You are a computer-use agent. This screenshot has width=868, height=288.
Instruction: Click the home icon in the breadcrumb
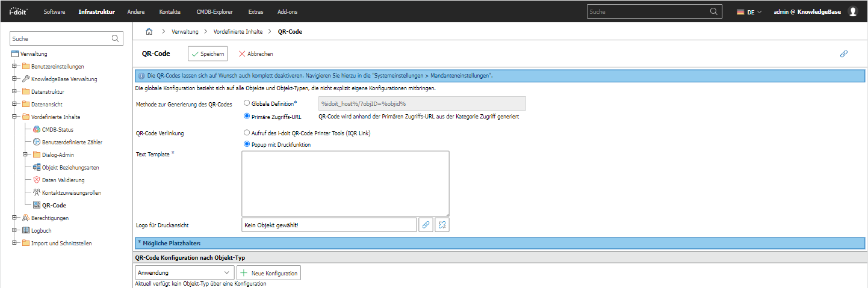point(149,31)
